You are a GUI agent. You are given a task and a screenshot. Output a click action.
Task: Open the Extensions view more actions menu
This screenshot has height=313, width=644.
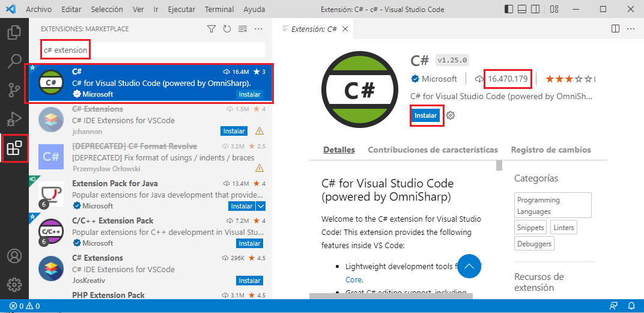(258, 29)
